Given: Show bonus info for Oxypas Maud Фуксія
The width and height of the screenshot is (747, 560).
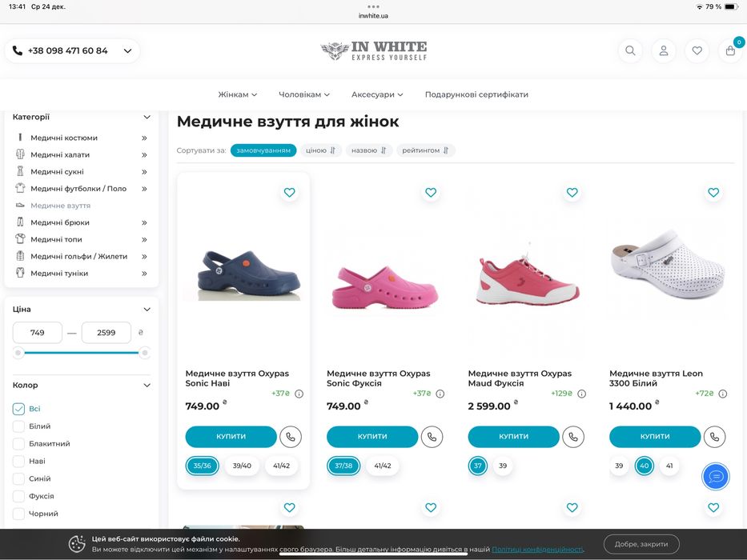Looking at the screenshot, I should tap(582, 394).
